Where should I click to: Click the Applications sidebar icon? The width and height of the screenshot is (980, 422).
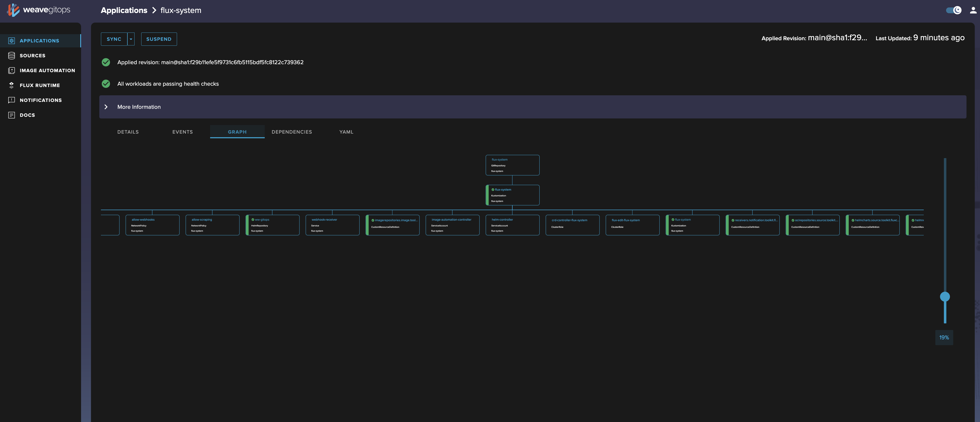point(11,41)
